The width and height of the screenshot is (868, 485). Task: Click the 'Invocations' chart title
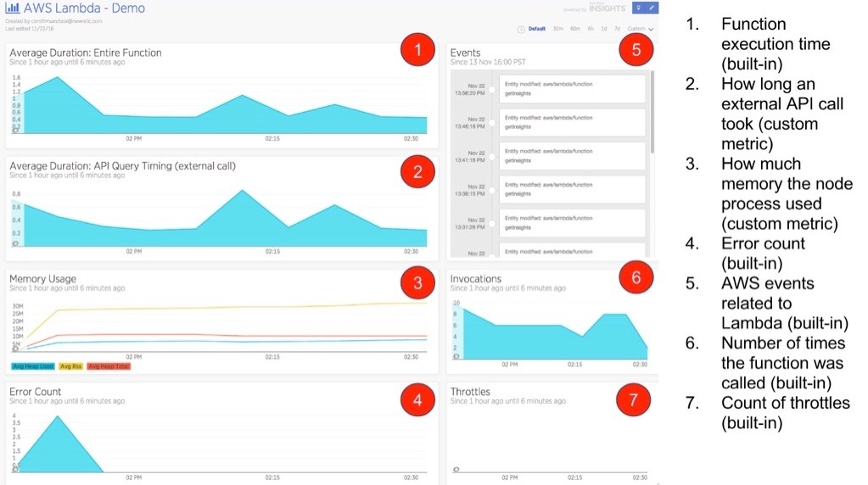coord(475,279)
